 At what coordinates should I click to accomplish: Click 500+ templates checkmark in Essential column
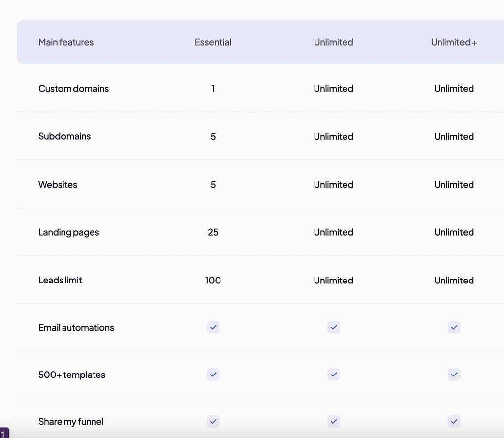[213, 375]
